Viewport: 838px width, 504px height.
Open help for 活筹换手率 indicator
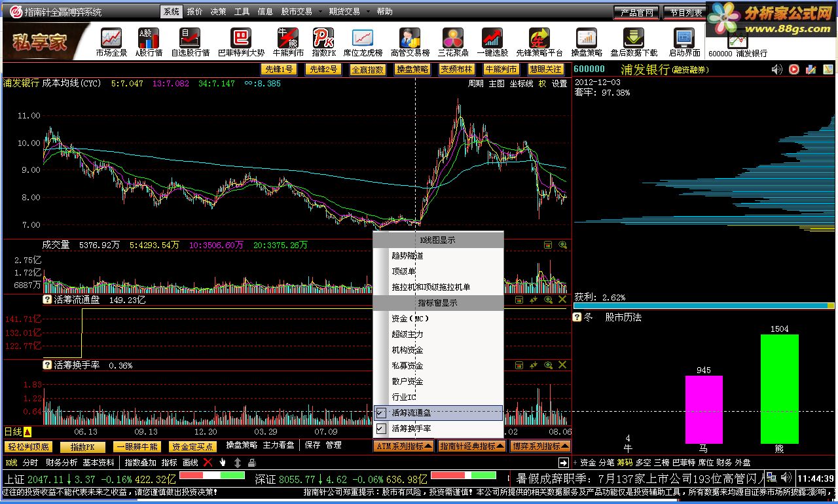pos(47,365)
